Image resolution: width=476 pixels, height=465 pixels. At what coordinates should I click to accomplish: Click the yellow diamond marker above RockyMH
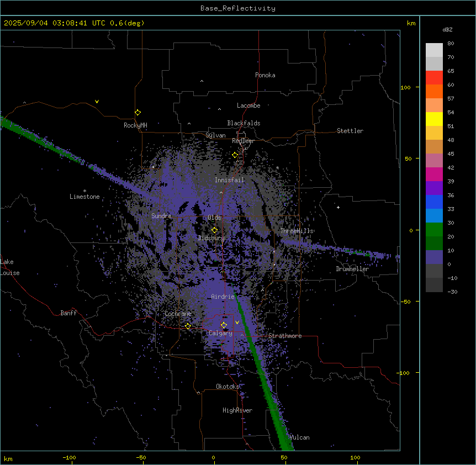tap(137, 112)
